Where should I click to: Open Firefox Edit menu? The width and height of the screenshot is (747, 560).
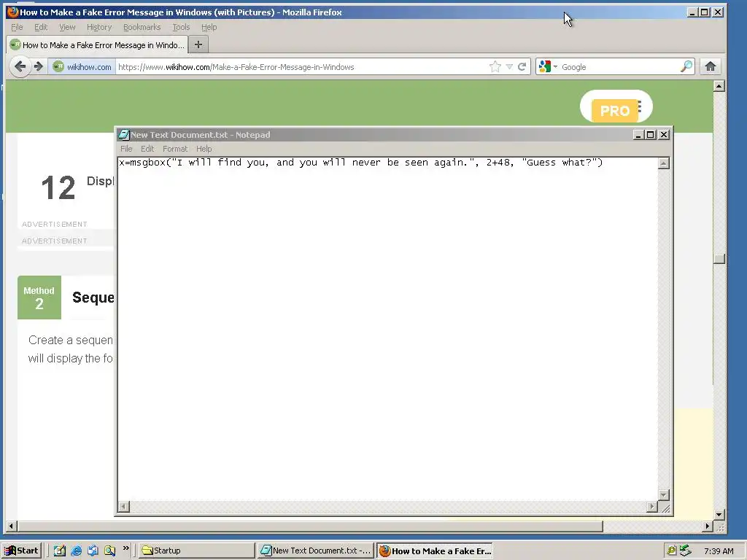coord(41,27)
